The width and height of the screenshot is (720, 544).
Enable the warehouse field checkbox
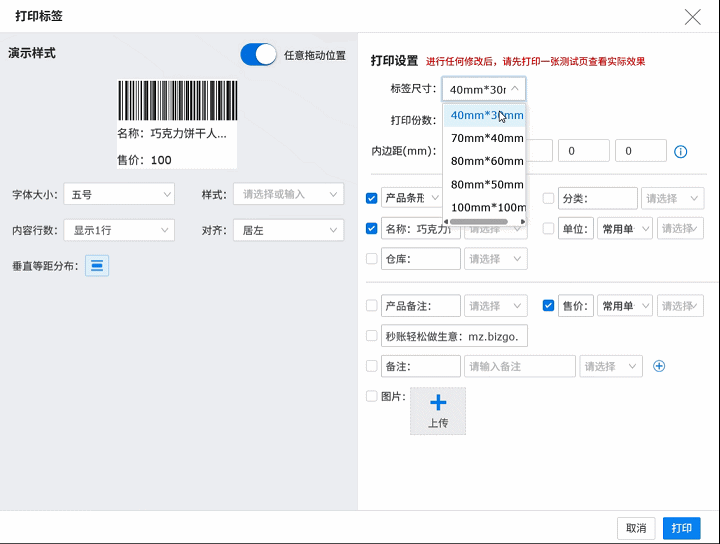(372, 259)
